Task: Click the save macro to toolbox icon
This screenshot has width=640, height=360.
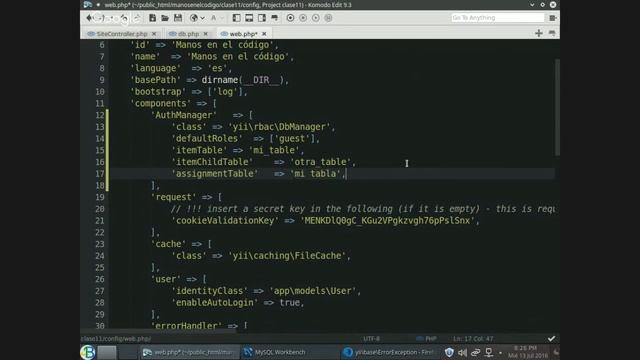Action: tap(328, 18)
